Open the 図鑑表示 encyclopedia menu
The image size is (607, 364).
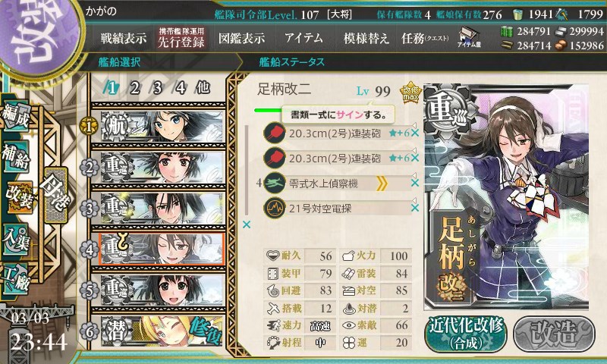click(x=241, y=38)
